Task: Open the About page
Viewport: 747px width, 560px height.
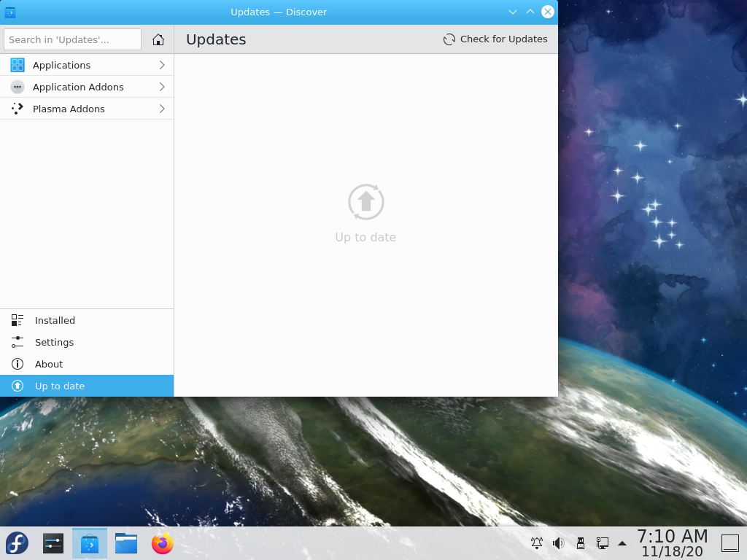Action: click(x=87, y=365)
